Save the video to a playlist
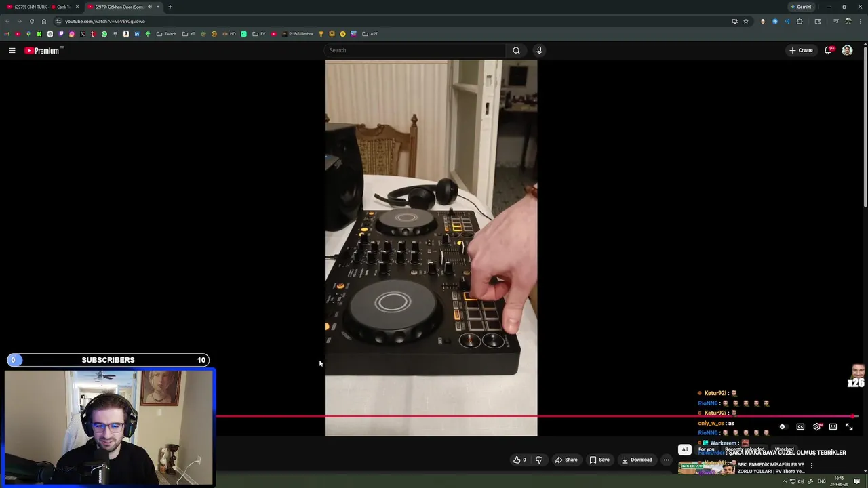This screenshot has height=488, width=868. pyautogui.click(x=599, y=460)
